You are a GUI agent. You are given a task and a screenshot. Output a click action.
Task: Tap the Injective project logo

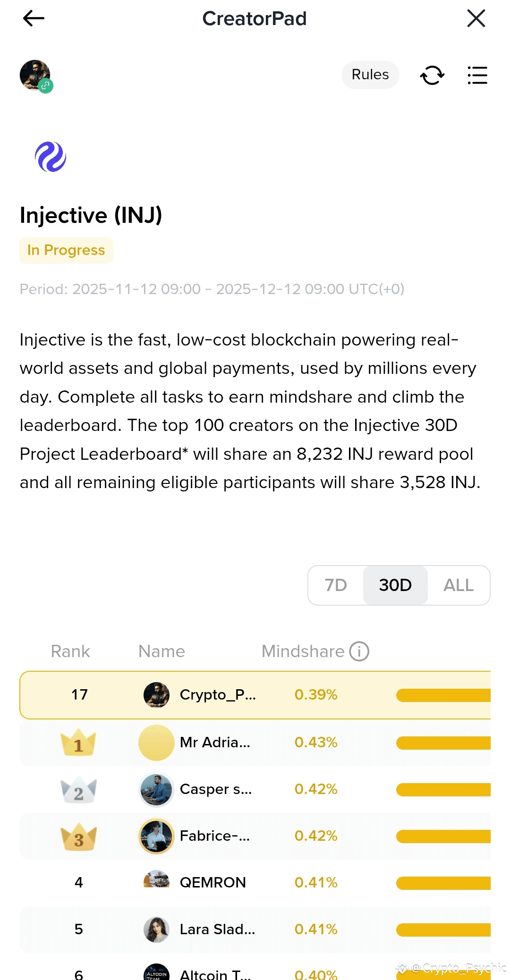[51, 157]
